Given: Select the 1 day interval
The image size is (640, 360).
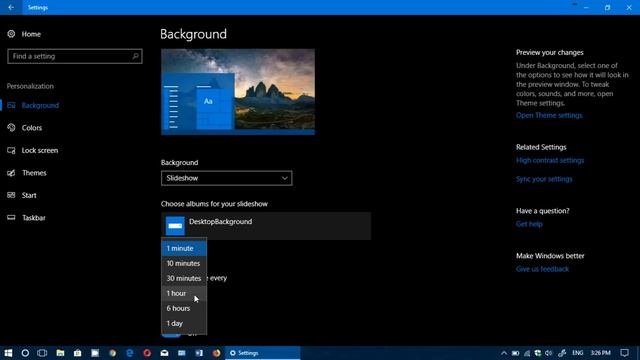Looking at the screenshot, I should (184, 323).
